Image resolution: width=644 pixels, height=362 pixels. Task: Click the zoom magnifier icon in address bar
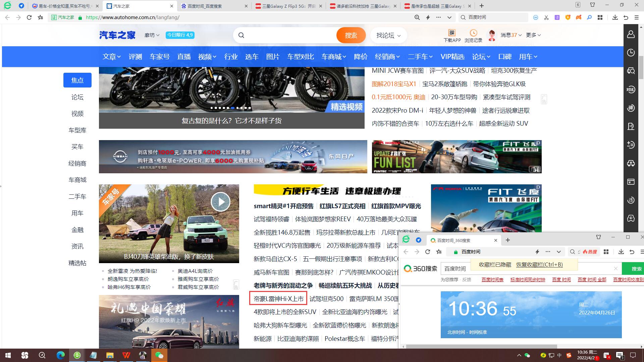pyautogui.click(x=417, y=17)
